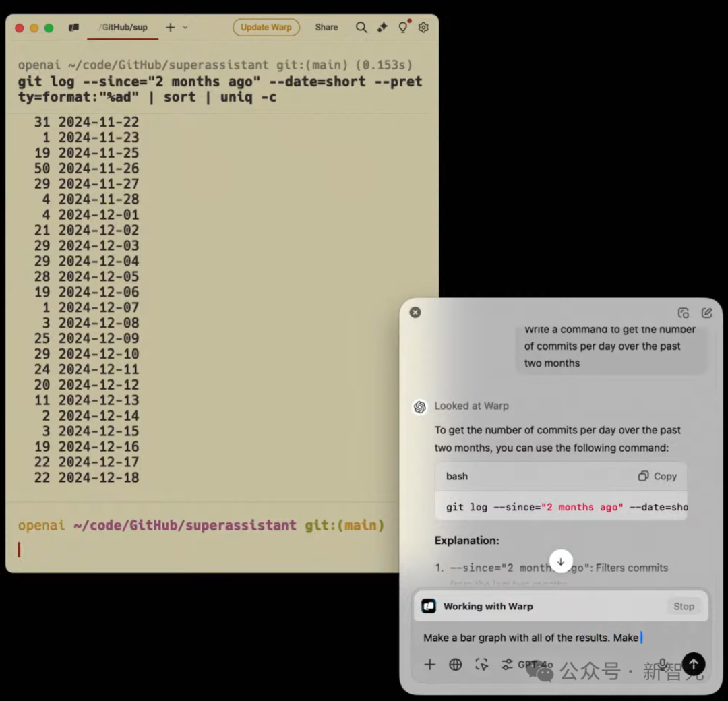Click the terminal row 50 2024-11-26
The height and width of the screenshot is (701, 728).
[86, 169]
